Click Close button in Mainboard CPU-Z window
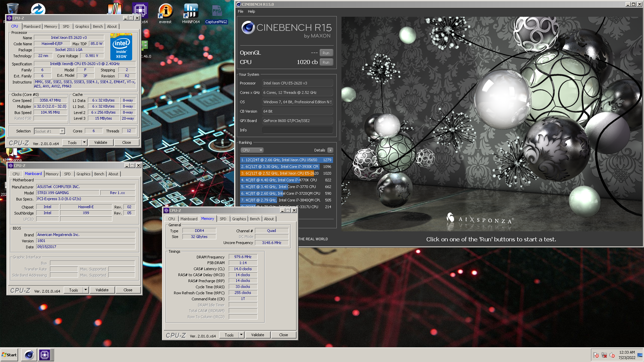Image resolution: width=644 pixels, height=362 pixels. [128, 290]
